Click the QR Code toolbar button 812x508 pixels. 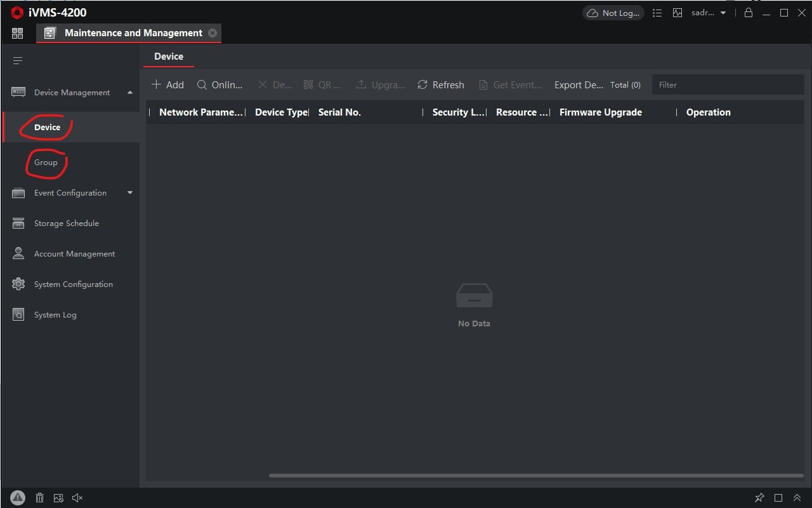322,85
